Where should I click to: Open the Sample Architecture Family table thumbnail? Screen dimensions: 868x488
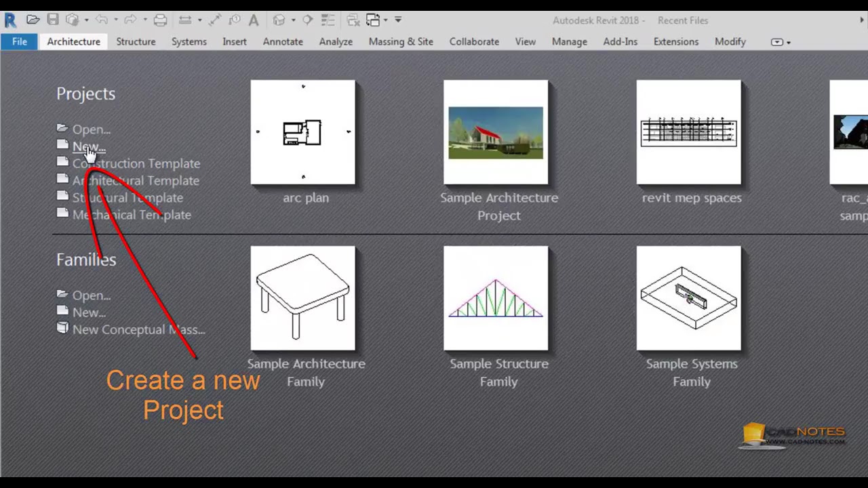[x=302, y=298]
